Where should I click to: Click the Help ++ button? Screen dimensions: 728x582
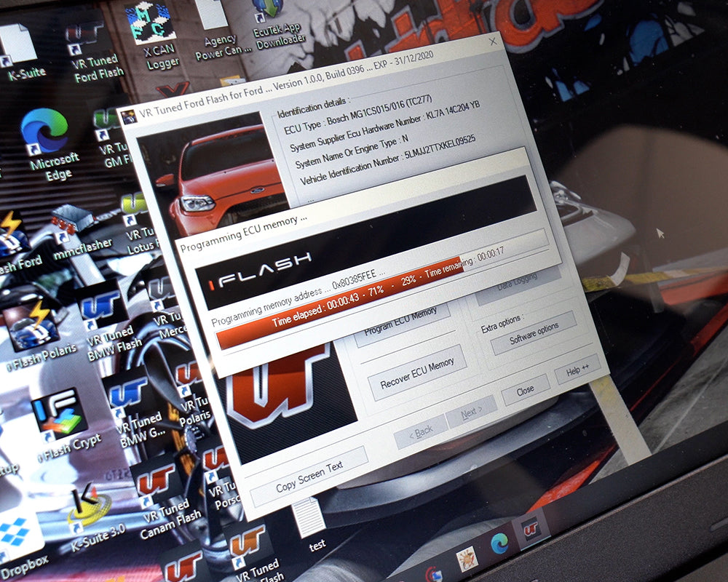577,370
